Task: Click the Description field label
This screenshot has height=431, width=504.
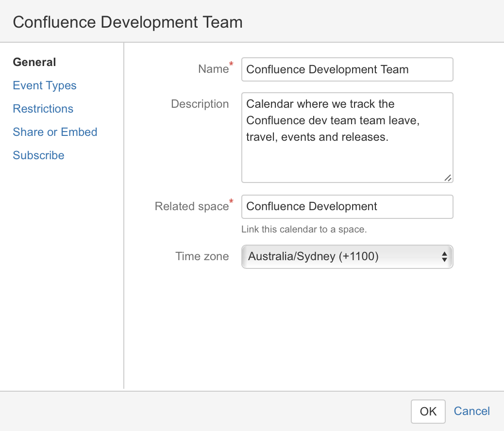Action: click(x=200, y=104)
